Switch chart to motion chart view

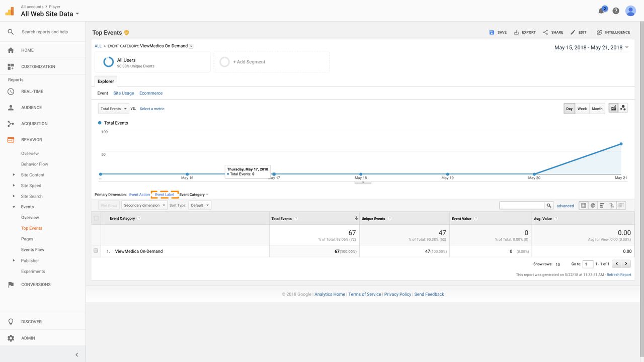tap(623, 108)
